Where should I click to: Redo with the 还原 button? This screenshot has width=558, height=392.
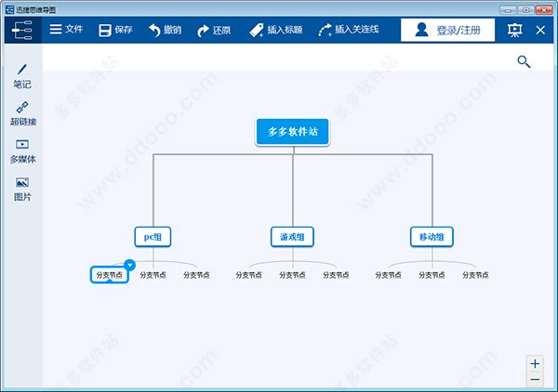214,31
